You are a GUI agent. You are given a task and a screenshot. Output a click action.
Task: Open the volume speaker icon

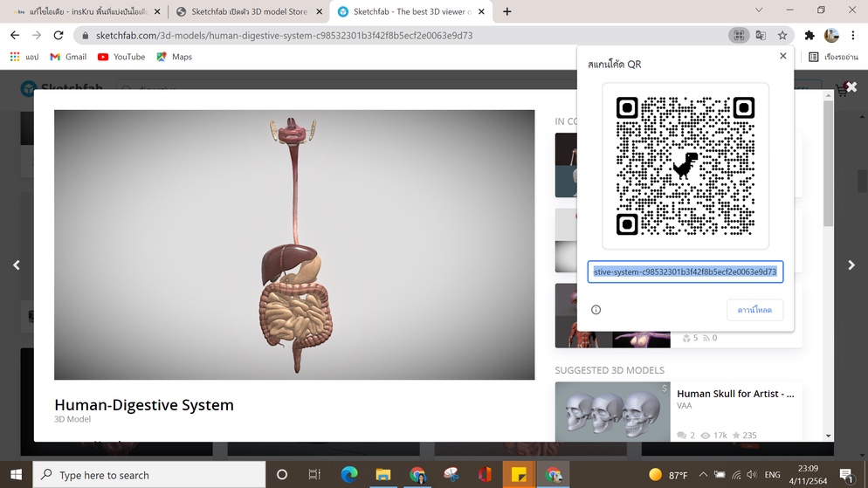coord(752,475)
